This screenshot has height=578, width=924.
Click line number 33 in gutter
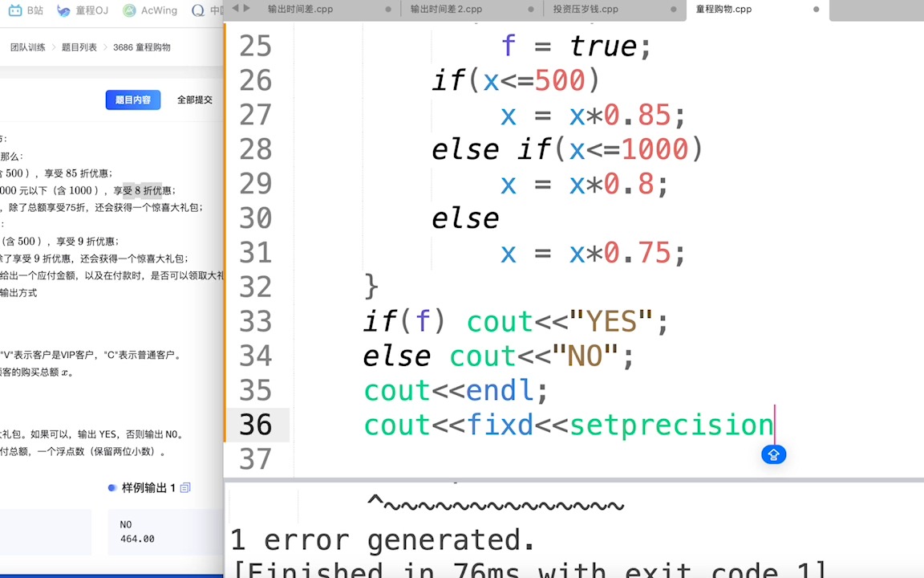(255, 321)
